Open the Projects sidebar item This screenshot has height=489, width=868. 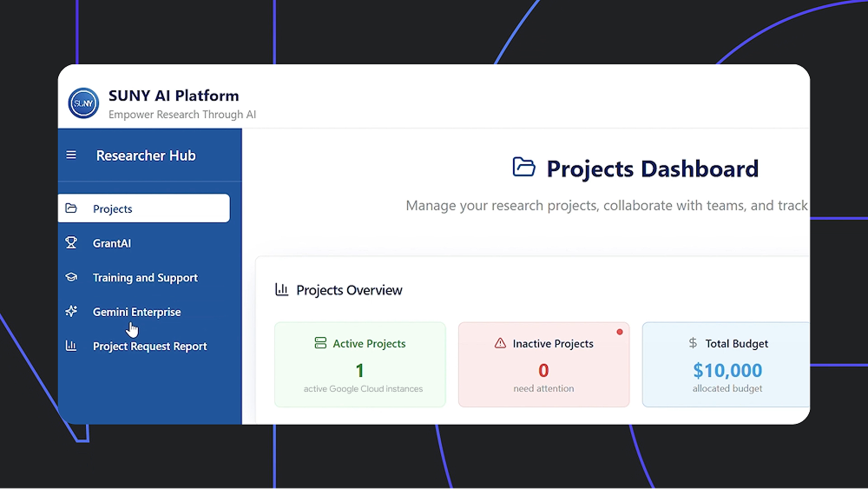click(144, 208)
